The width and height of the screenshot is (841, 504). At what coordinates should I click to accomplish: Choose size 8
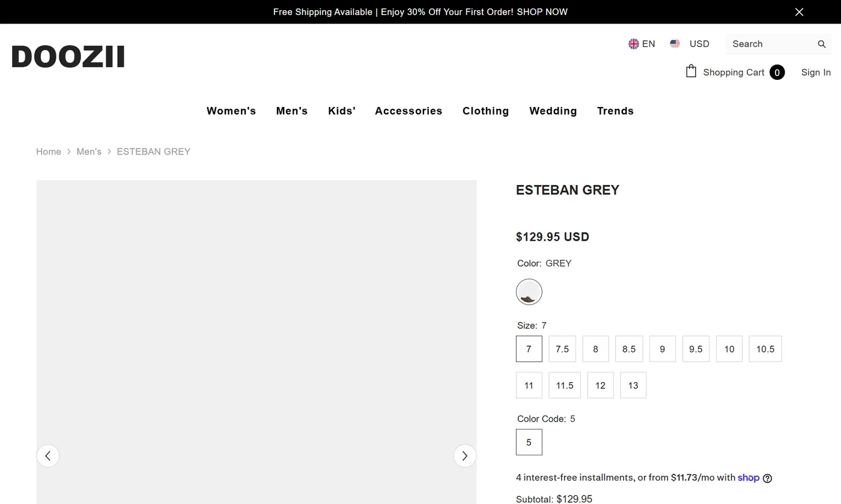[595, 349]
